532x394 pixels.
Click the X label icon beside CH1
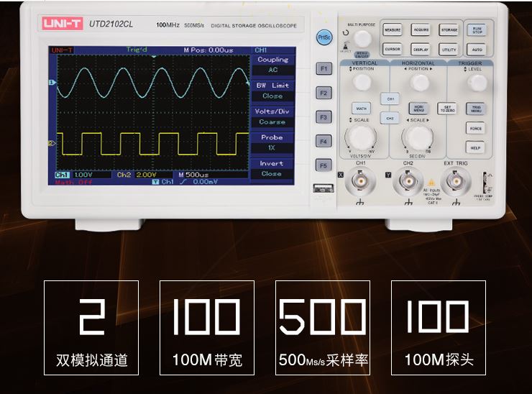tap(341, 175)
